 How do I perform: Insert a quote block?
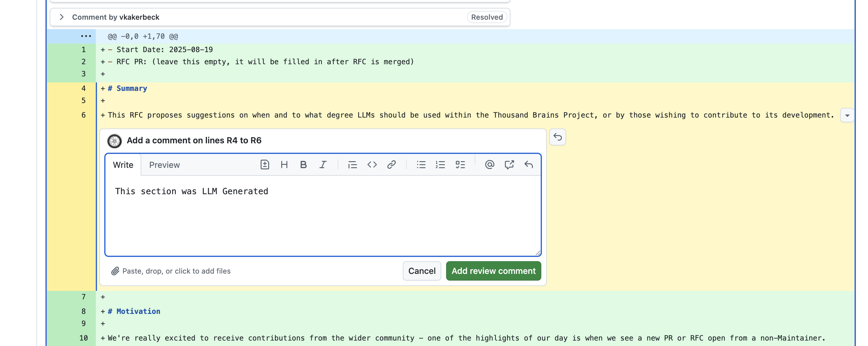[352, 165]
